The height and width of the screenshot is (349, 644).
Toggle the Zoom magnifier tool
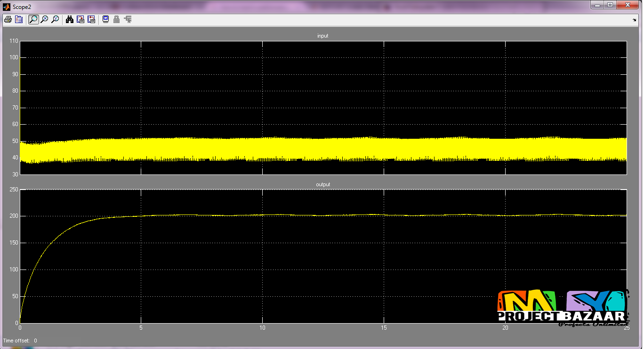click(x=33, y=19)
